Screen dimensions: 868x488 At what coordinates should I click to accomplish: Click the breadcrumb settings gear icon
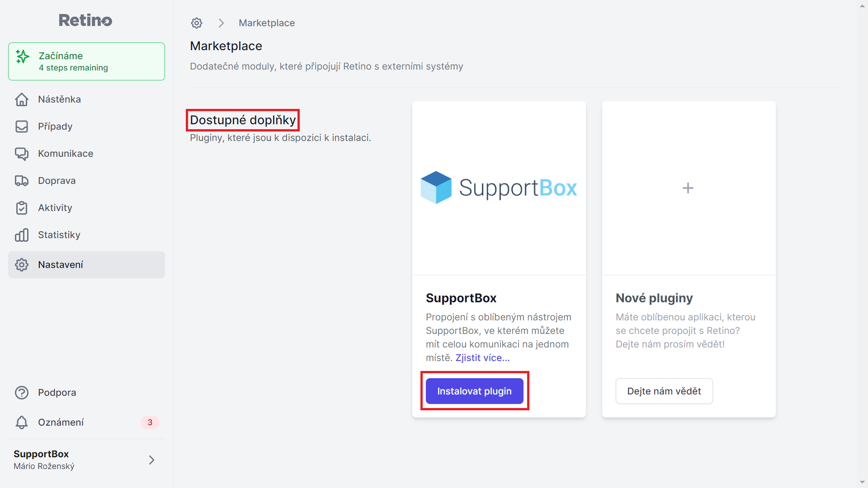click(197, 23)
